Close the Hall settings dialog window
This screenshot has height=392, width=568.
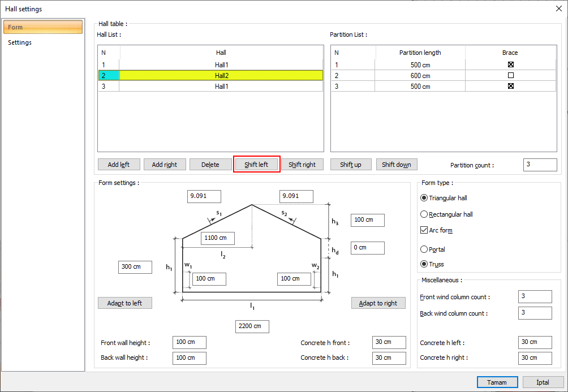[559, 8]
